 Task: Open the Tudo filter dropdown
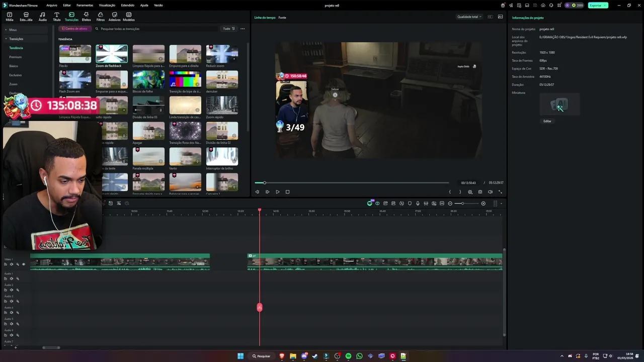click(229, 29)
